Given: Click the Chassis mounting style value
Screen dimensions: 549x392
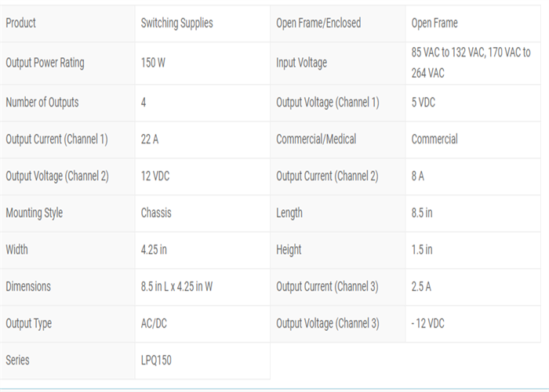Looking at the screenshot, I should 156,212.
